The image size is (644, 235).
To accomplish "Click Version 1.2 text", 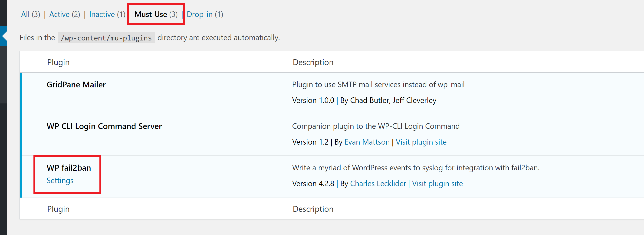I will pos(310,142).
